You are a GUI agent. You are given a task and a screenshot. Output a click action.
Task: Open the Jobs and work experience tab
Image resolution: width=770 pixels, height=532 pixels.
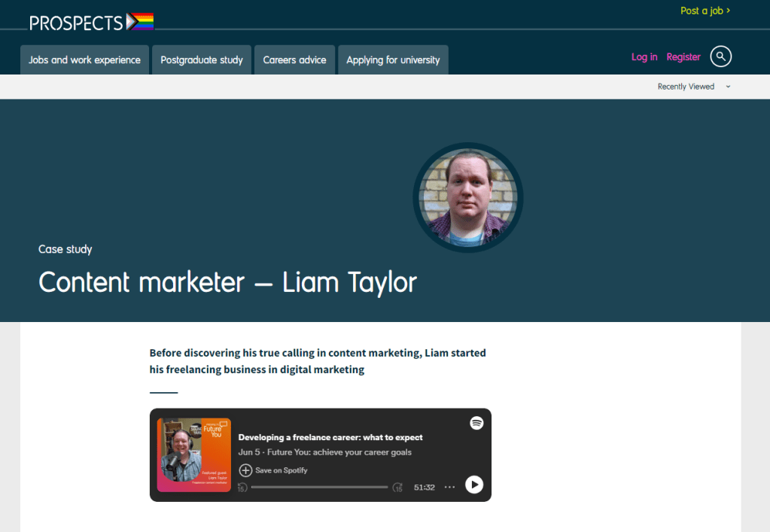(84, 60)
